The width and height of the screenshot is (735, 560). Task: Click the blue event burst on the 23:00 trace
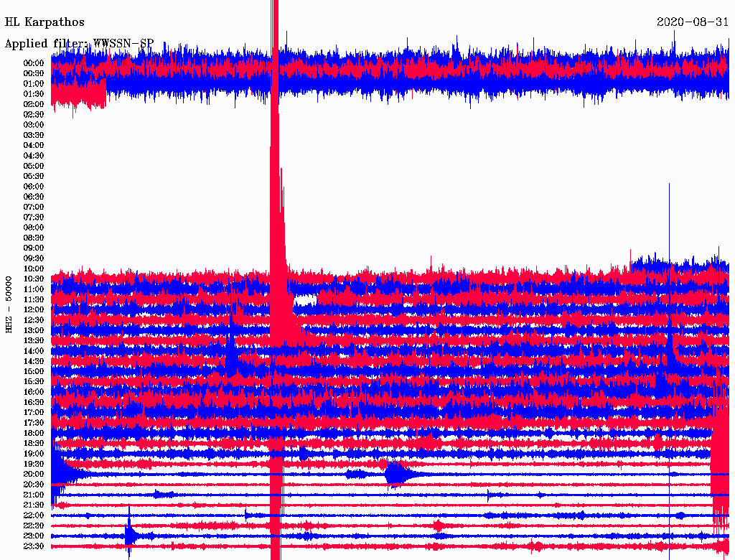coord(131,536)
